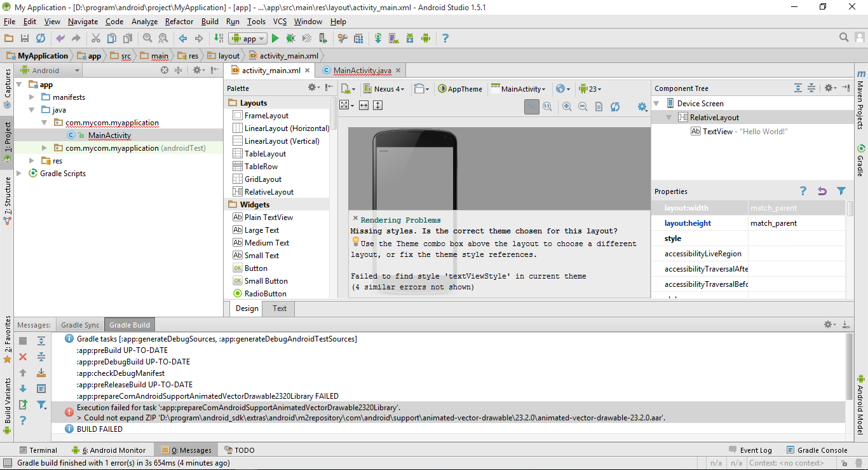Toggle the Design view tab
868x470 pixels.
[x=247, y=308]
